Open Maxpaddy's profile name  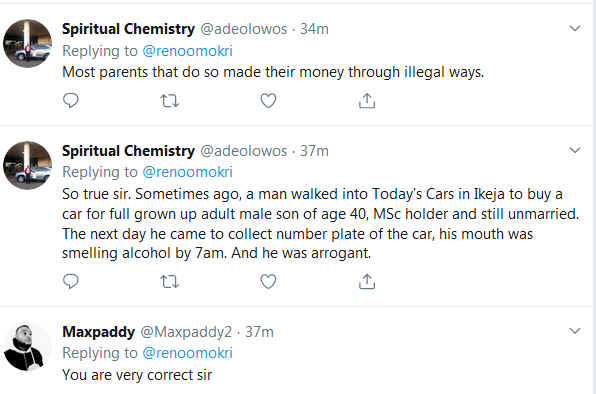click(x=98, y=332)
